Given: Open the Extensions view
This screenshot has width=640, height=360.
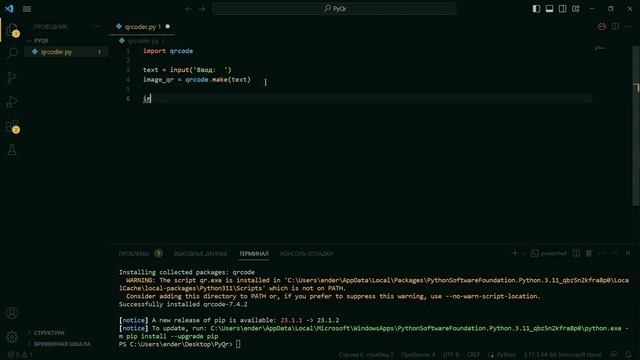Looking at the screenshot, I should (12, 126).
